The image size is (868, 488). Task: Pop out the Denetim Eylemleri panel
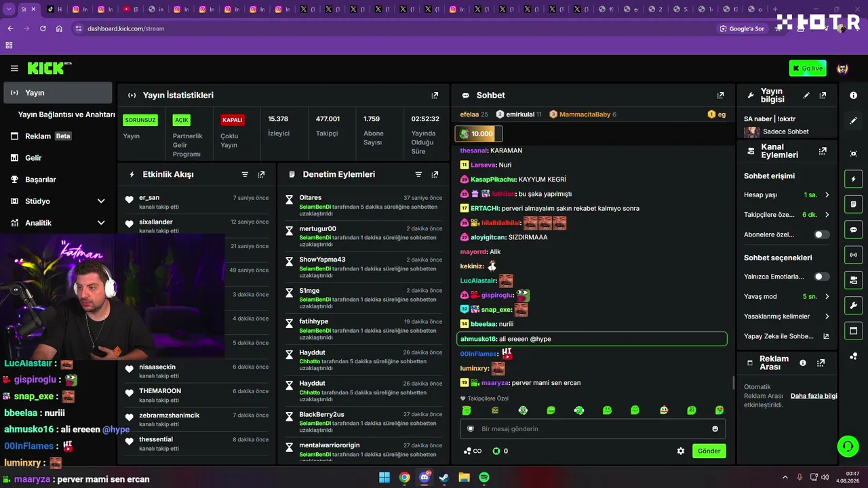click(x=435, y=174)
